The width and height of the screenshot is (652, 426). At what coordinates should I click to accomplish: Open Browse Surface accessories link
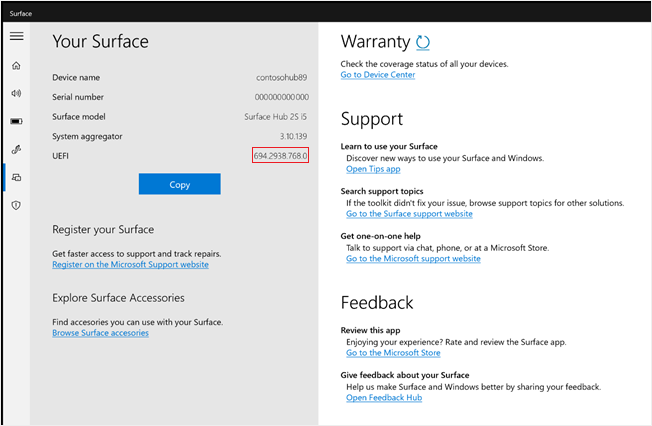[100, 333]
